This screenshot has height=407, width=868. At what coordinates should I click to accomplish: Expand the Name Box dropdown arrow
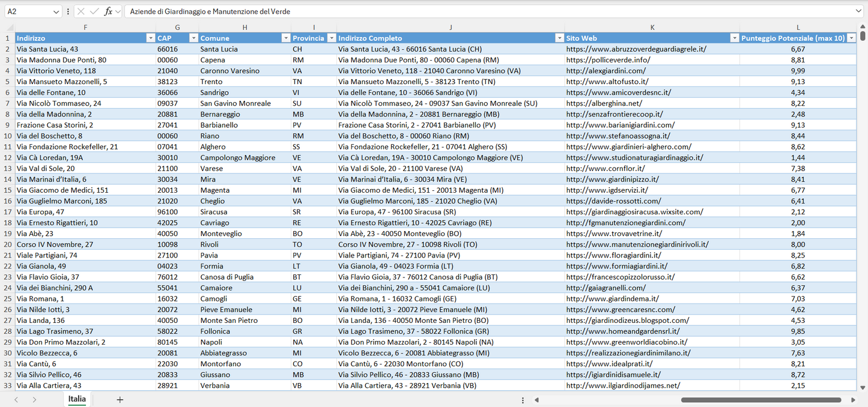56,11
